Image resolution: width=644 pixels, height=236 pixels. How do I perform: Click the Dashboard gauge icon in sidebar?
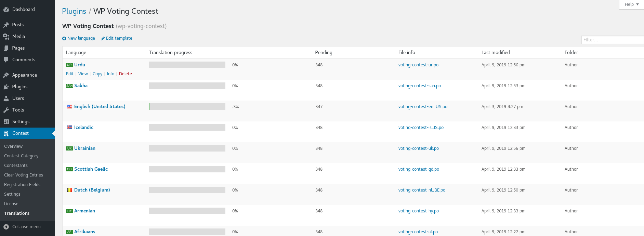click(x=6, y=10)
